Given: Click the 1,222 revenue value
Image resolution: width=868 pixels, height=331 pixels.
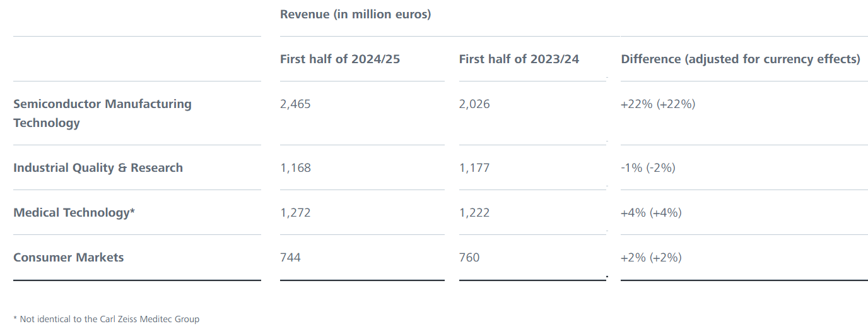Looking at the screenshot, I should (x=474, y=213).
